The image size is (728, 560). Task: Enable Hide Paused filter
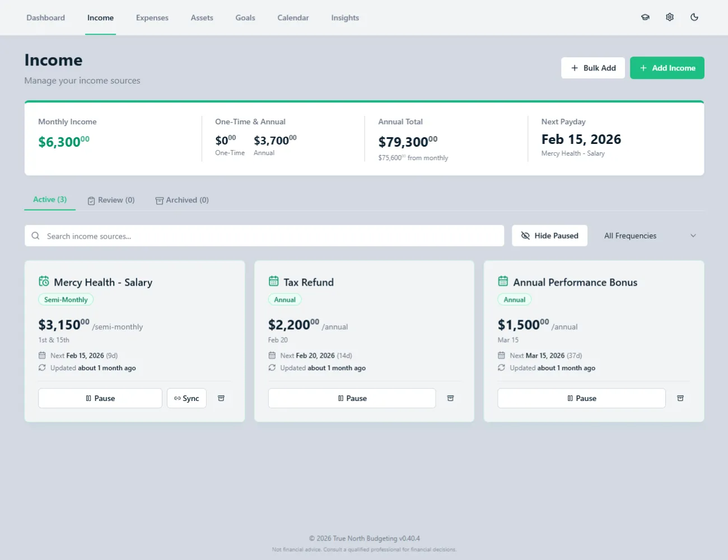pos(549,235)
